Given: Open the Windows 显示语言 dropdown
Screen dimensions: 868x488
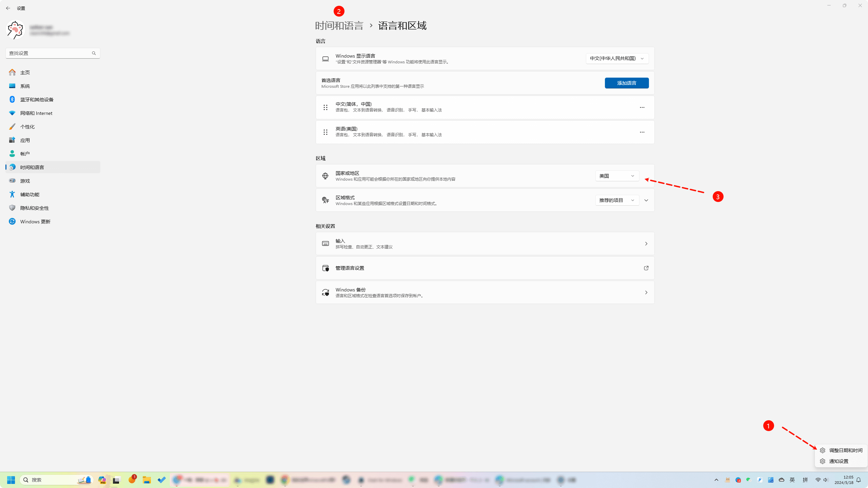Looking at the screenshot, I should [x=617, y=59].
